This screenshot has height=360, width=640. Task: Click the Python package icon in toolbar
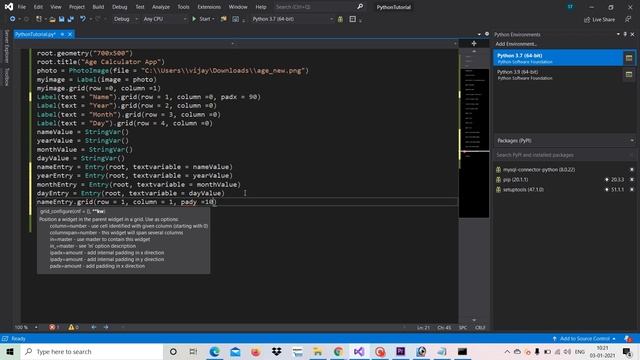point(340,19)
